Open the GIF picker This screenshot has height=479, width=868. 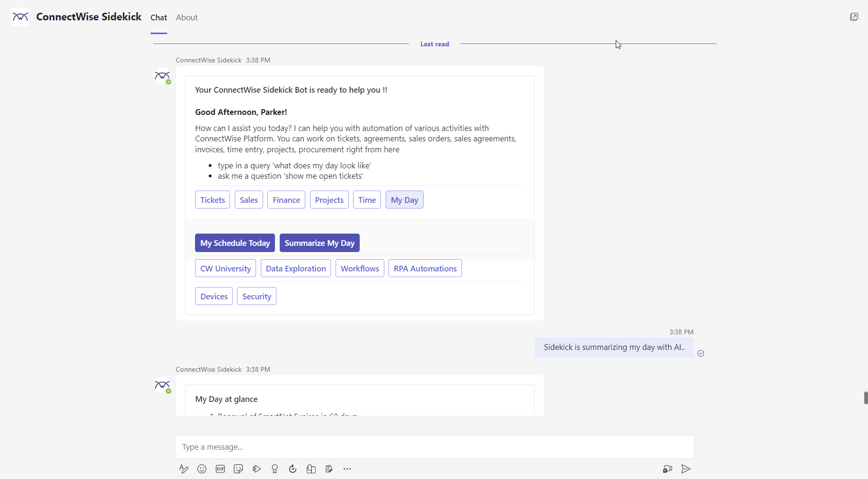220,469
